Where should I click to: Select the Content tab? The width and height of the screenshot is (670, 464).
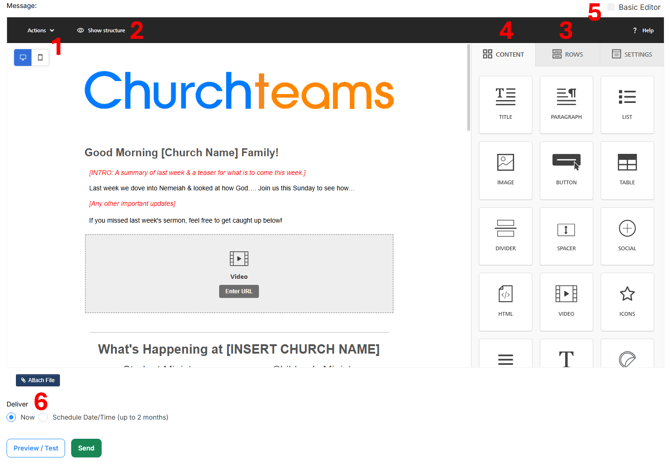[x=503, y=54]
